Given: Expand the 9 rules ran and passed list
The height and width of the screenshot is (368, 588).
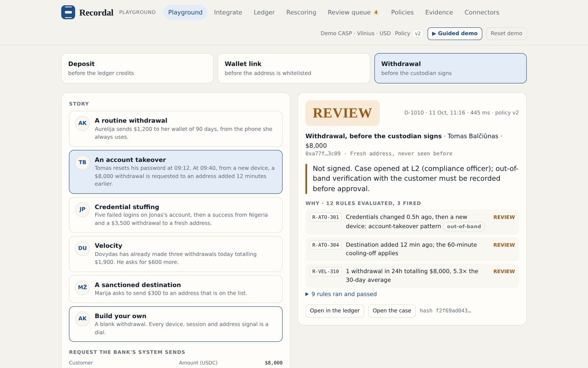Looking at the screenshot, I should (341, 294).
